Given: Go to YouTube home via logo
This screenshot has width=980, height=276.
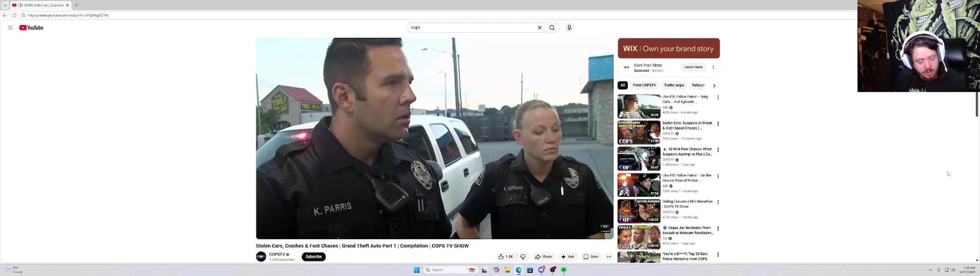Looking at the screenshot, I should click(x=31, y=28).
